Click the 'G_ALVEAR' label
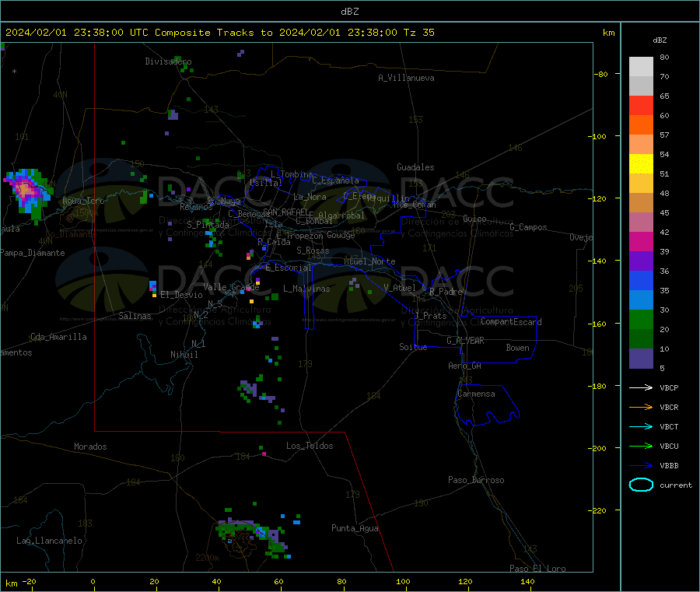 466,341
